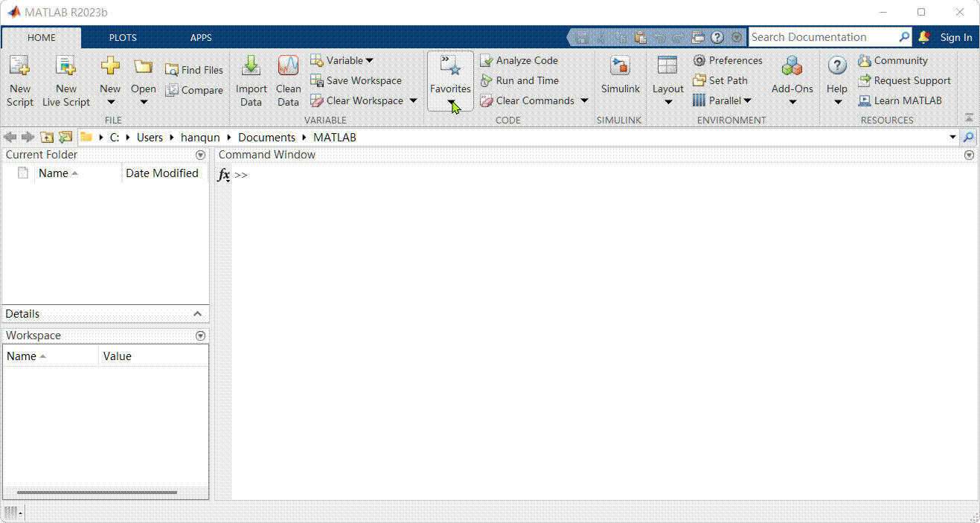Image resolution: width=980 pixels, height=523 pixels.
Task: Click the Add-Ons icon
Action: coord(792,66)
